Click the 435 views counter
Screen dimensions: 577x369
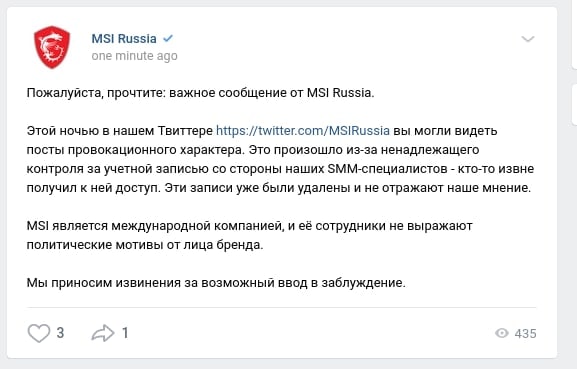point(525,334)
